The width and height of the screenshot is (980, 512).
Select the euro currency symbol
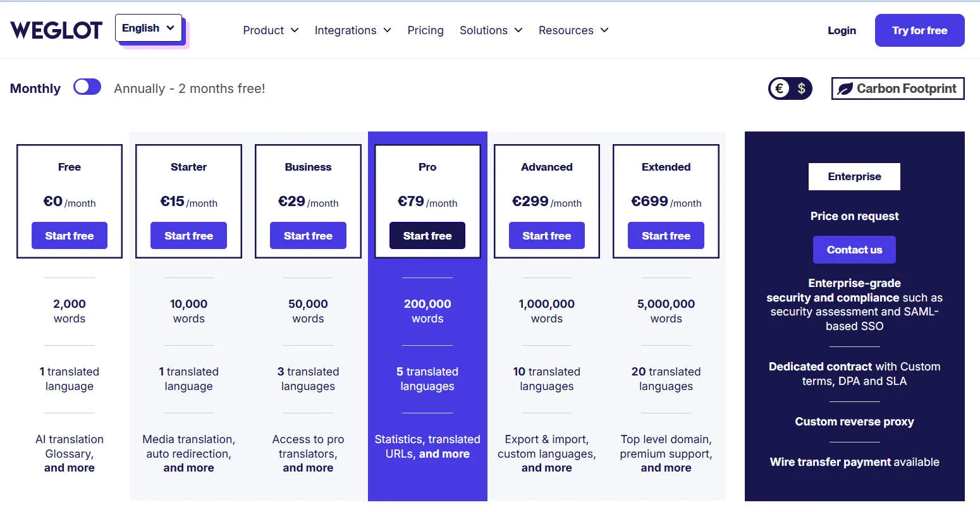(x=780, y=88)
